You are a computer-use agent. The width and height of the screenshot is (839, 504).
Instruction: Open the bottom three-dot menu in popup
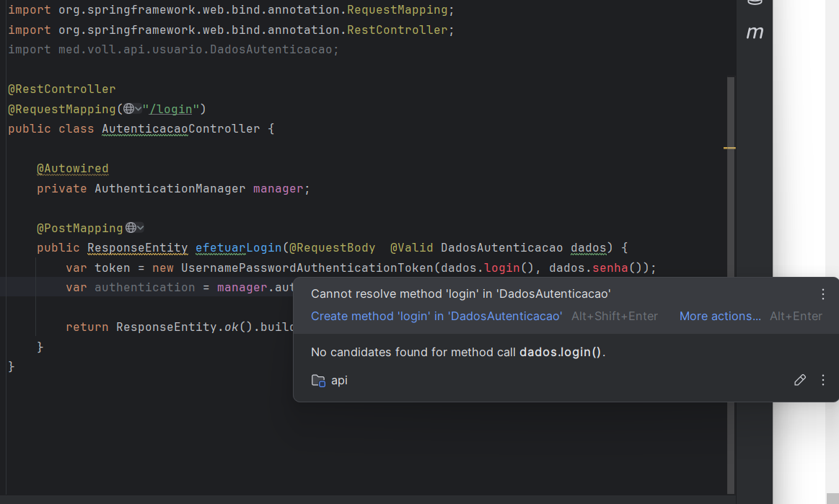823,380
